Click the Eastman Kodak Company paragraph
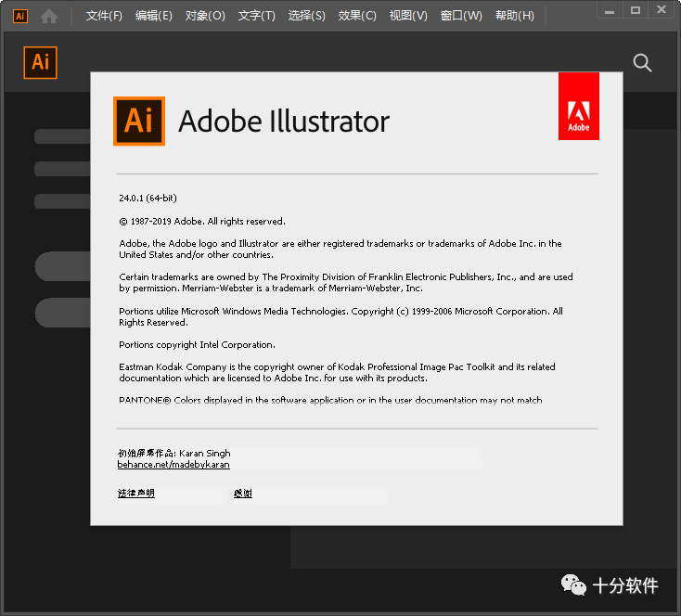This screenshot has width=681, height=616. point(337,372)
